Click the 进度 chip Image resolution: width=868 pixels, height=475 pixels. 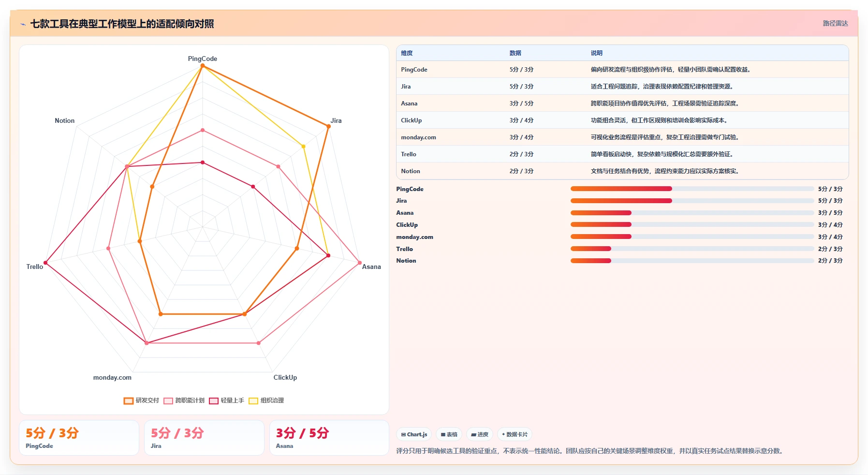(480, 434)
